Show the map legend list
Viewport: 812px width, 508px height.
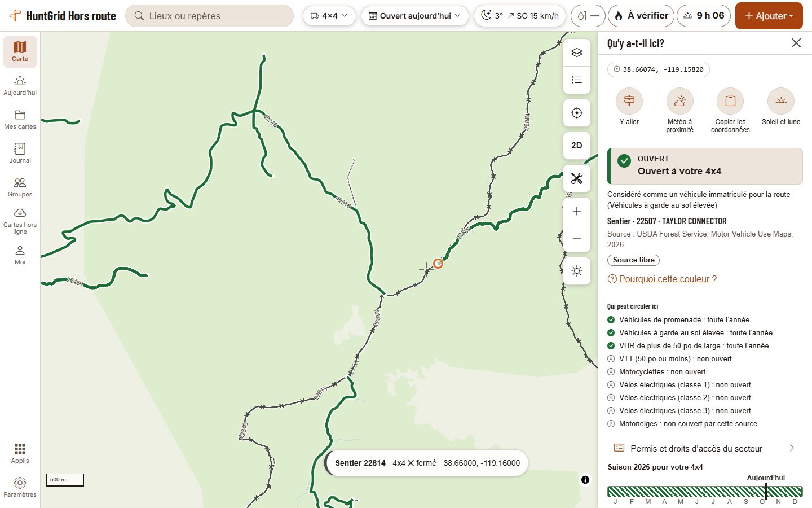(x=576, y=80)
